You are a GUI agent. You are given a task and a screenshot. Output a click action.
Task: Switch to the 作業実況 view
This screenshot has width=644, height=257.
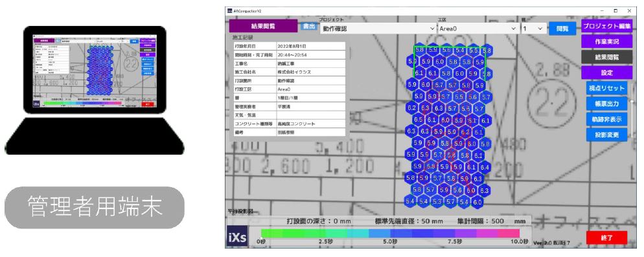[606, 41]
